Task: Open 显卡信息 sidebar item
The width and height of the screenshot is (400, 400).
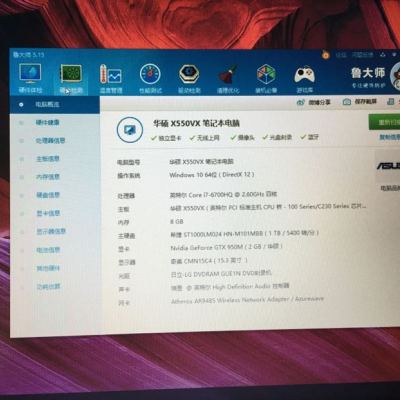Action: coord(48,213)
